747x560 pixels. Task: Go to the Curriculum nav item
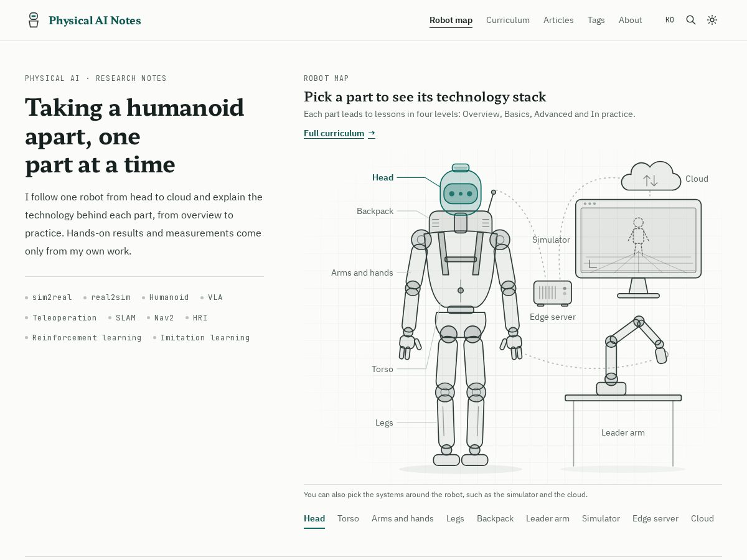tap(508, 20)
